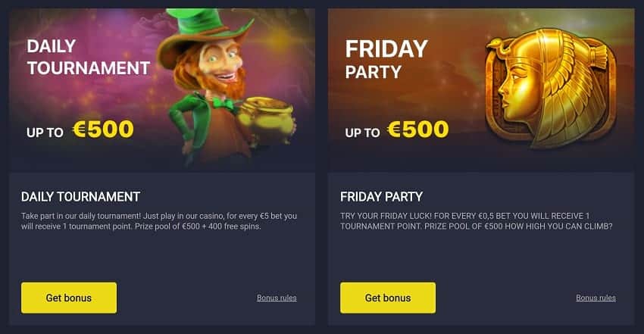Viewport: 644px width, 334px height.
Task: Open Bonus rules for Friday Party
Action: pyautogui.click(x=596, y=298)
